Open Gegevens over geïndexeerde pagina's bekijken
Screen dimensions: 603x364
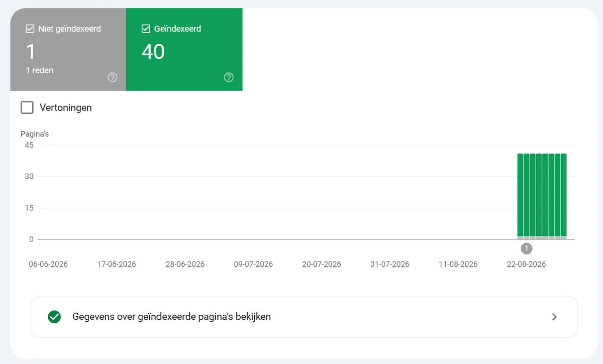pyautogui.click(x=305, y=317)
